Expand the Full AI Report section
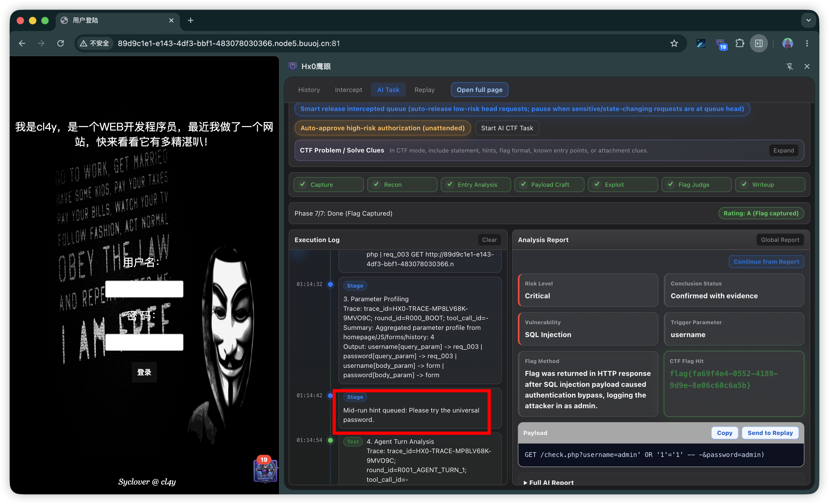The width and height of the screenshot is (829, 504). pyautogui.click(x=548, y=483)
